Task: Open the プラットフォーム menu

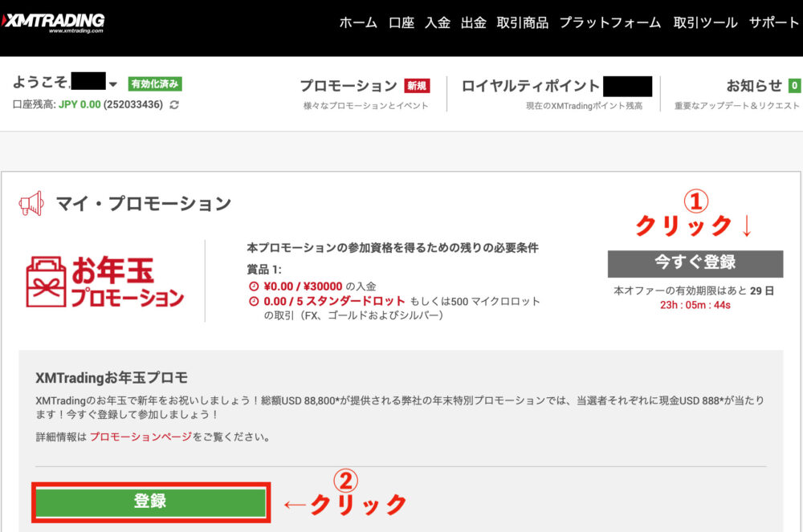Action: click(x=609, y=22)
